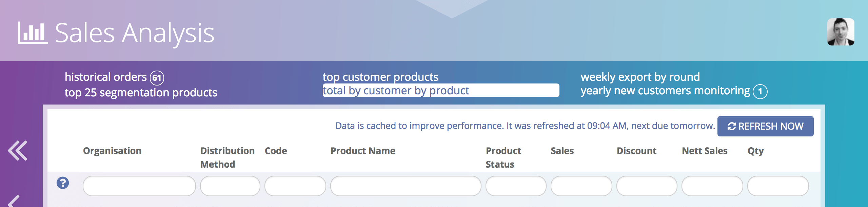The image size is (868, 207).
Task: Click the Organisation filter field
Action: [139, 186]
